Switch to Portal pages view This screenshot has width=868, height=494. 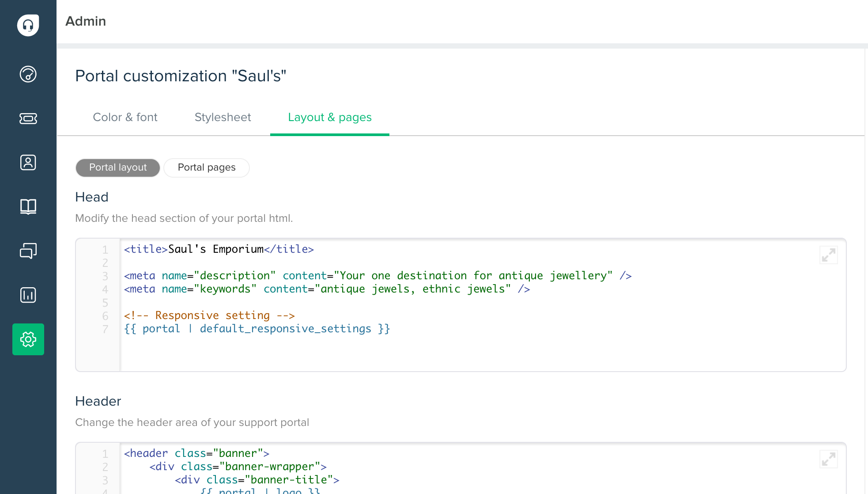[x=207, y=167]
